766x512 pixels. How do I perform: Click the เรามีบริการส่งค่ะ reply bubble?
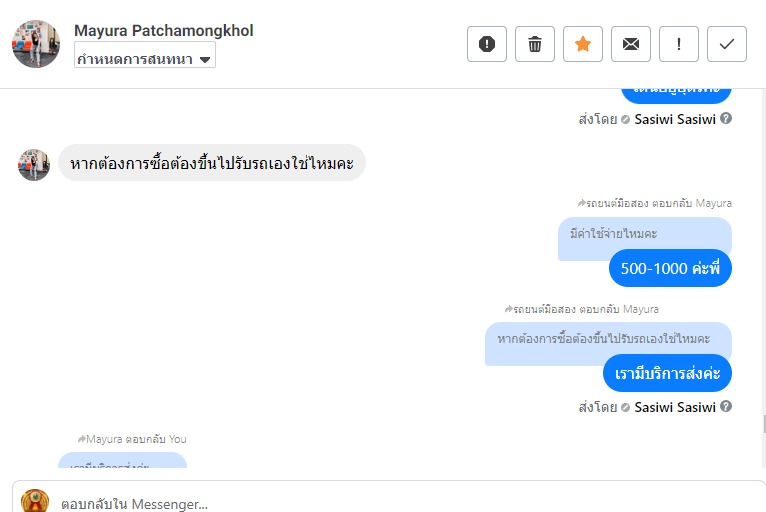point(667,373)
